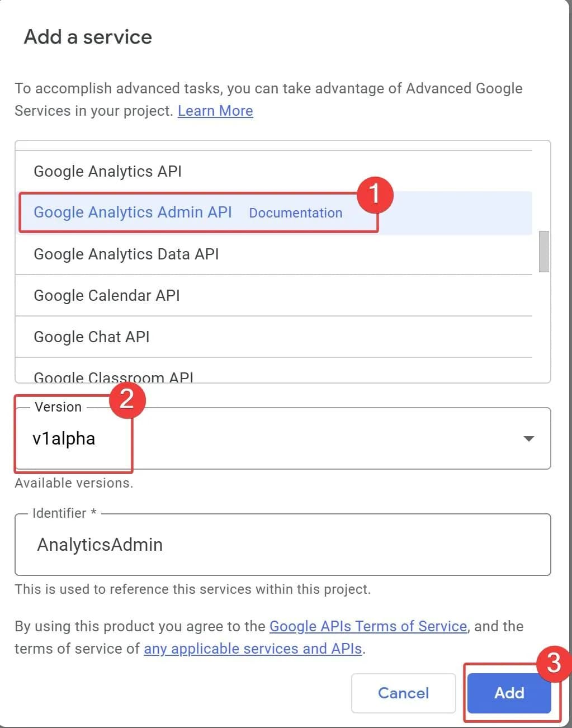
Task: Click red annotation badge number 1
Action: (375, 195)
